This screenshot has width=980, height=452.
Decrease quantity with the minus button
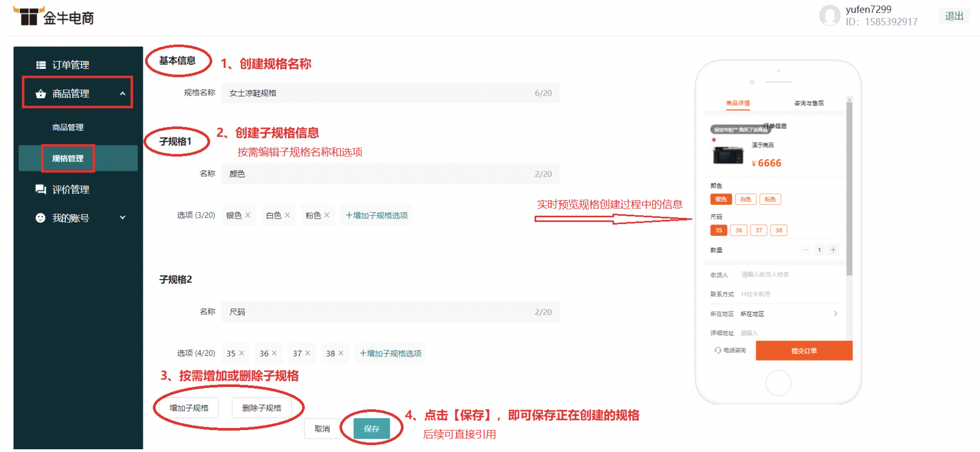pyautogui.click(x=806, y=250)
